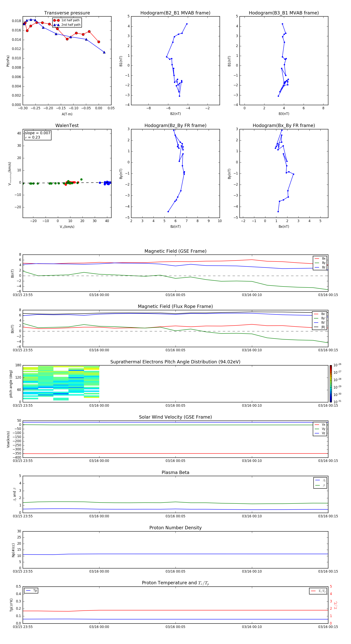The image size is (351, 644).
Task: Click the "Np(#/cc)" y-axis label
Action: [13, 550]
